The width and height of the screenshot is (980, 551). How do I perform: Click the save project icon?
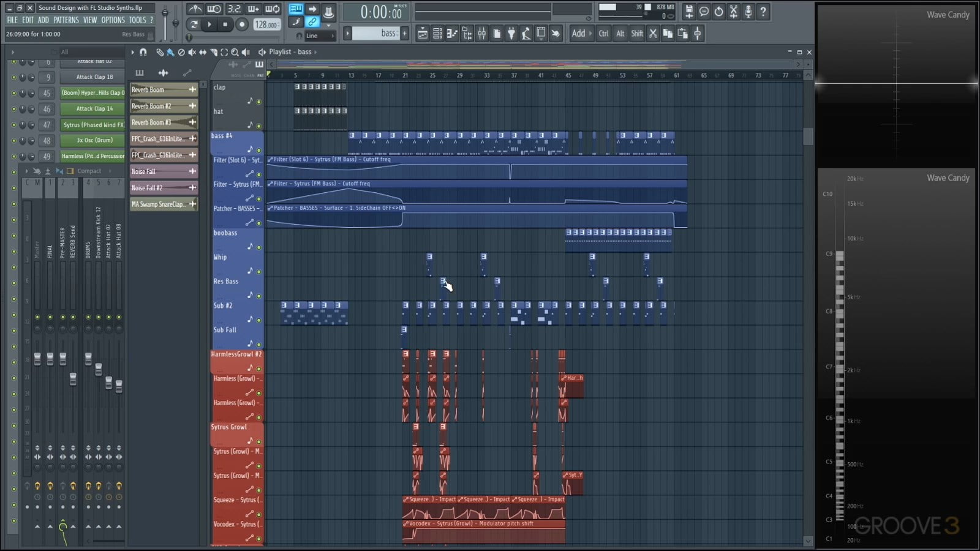[x=689, y=12]
